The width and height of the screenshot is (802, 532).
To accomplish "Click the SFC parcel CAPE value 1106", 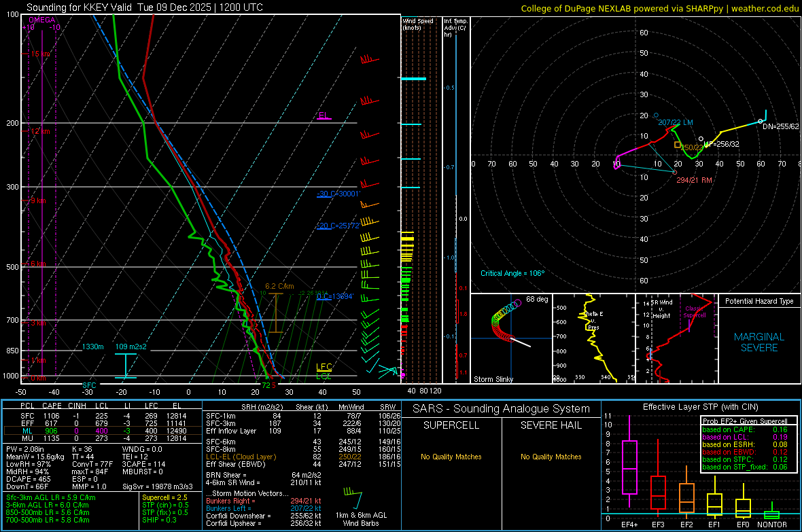I will pos(51,416).
